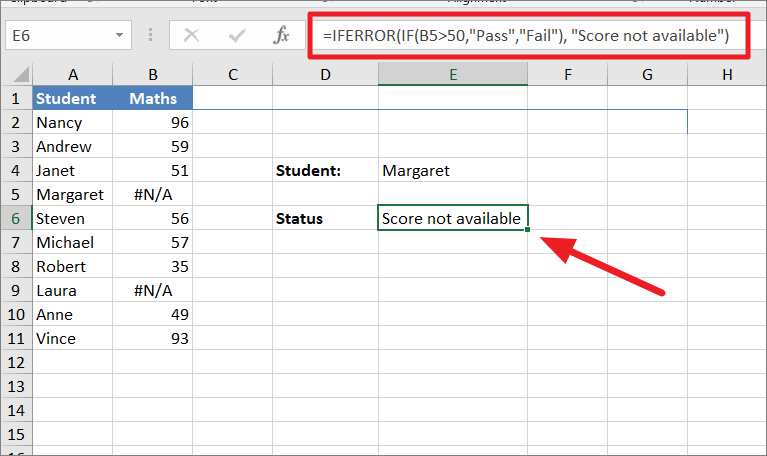Click the cell with score 35
Image resolution: width=767 pixels, height=456 pixels.
[153, 266]
